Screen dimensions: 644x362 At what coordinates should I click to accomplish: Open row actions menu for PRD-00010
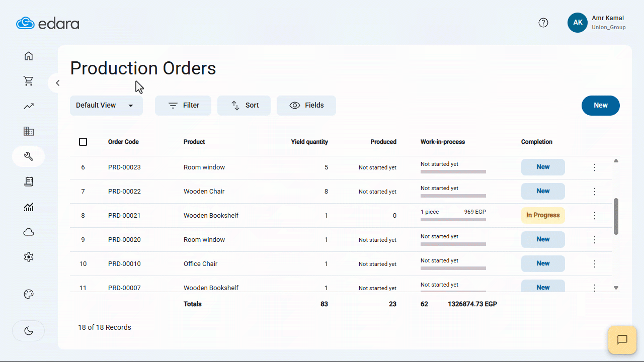[x=595, y=264]
